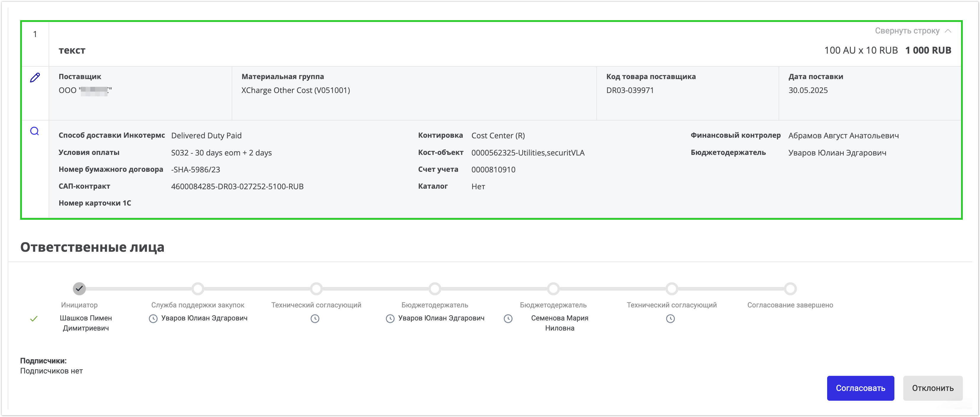This screenshot has width=980, height=417.
Task: Click clock icon under first Технический согласующий
Action: (315, 319)
